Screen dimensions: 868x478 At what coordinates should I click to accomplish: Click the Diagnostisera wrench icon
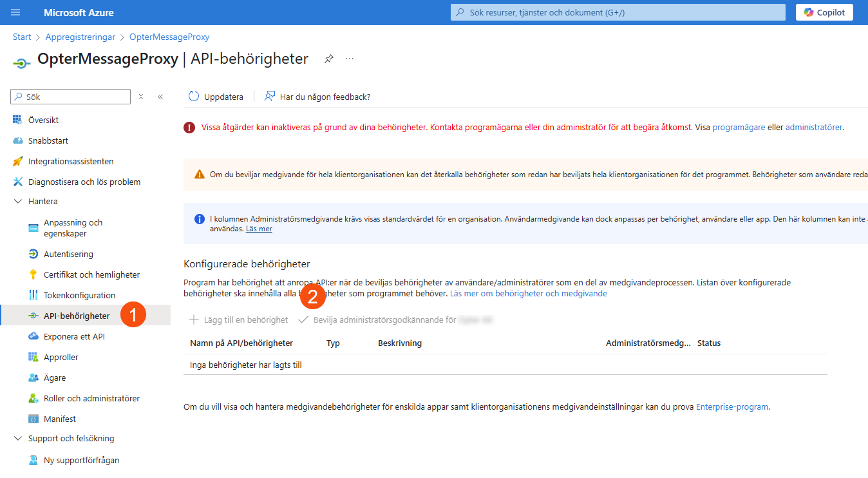click(17, 182)
